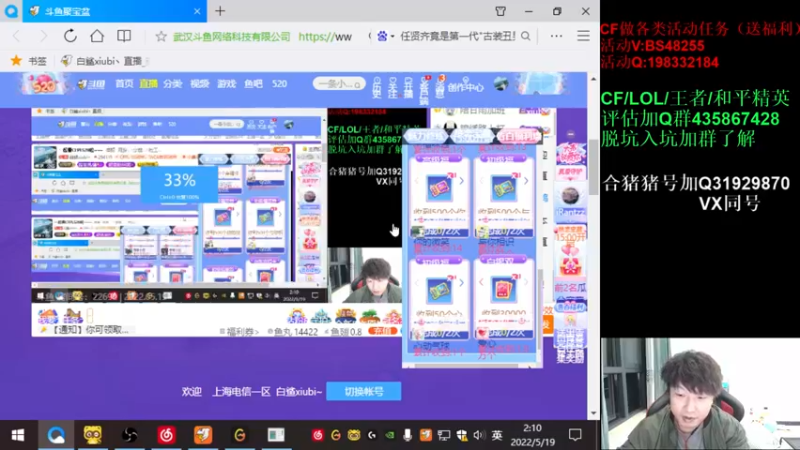Open the browser hamburger main menu
This screenshot has height=450, width=800.
coord(583,36)
